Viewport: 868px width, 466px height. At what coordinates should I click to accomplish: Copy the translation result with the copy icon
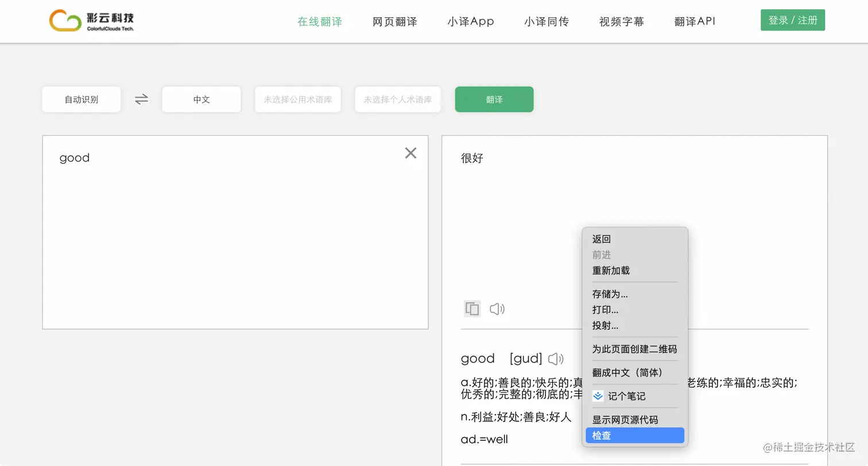click(x=472, y=309)
